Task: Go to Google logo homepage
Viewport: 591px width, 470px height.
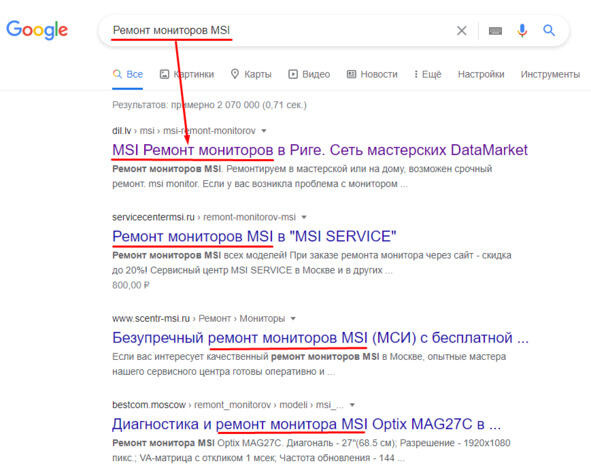Action: [37, 30]
